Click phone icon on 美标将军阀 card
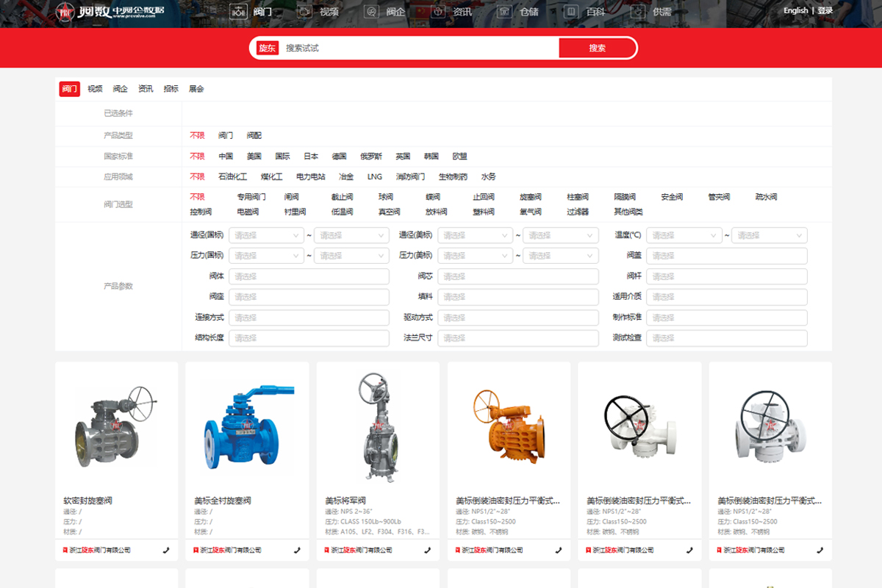 click(x=428, y=550)
